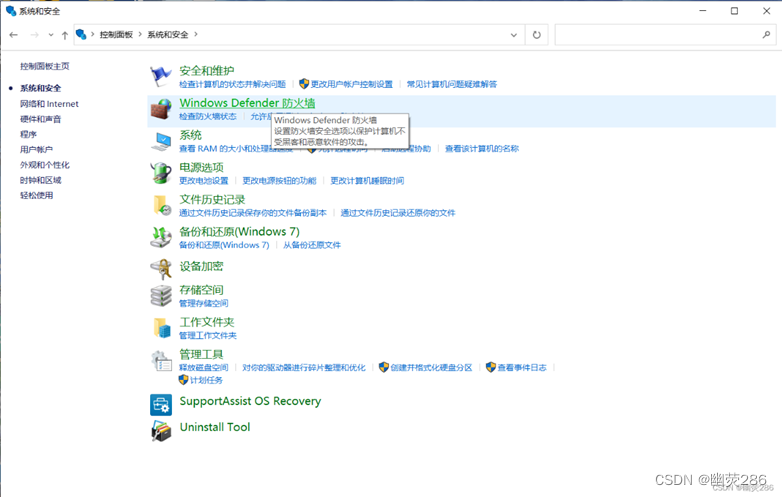This screenshot has height=497, width=782.
Task: Click the forward navigation arrow
Action: pyautogui.click(x=34, y=34)
